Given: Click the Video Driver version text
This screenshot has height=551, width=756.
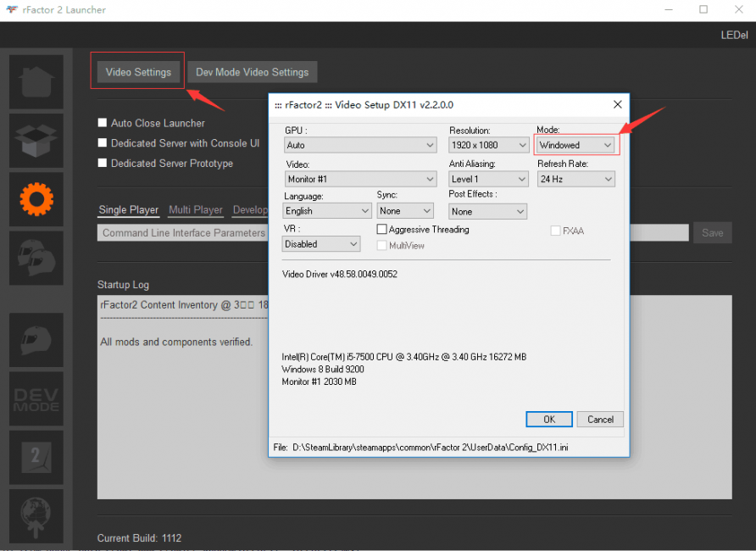Looking at the screenshot, I should 340,275.
